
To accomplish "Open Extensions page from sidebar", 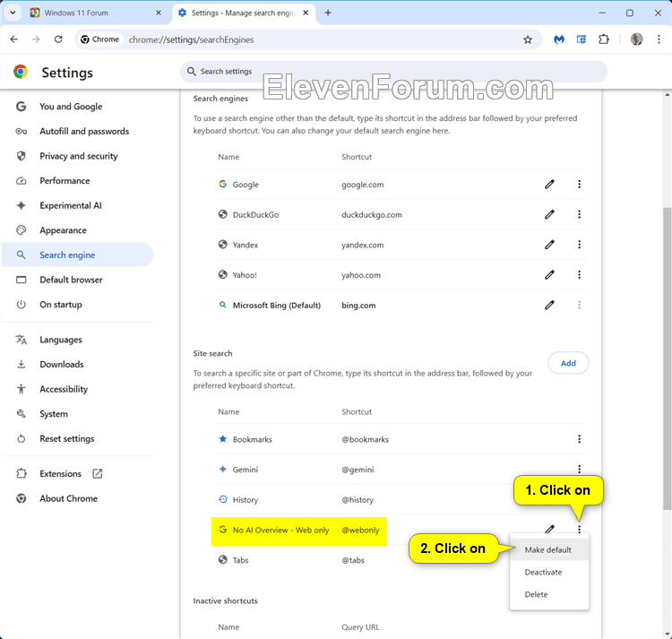I will tap(78, 473).
